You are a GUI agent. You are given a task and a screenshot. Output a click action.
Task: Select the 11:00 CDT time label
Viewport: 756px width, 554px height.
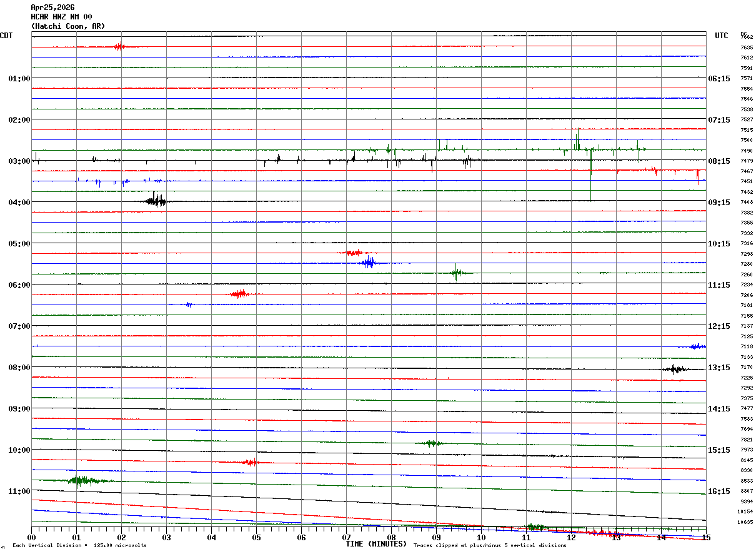[19, 491]
